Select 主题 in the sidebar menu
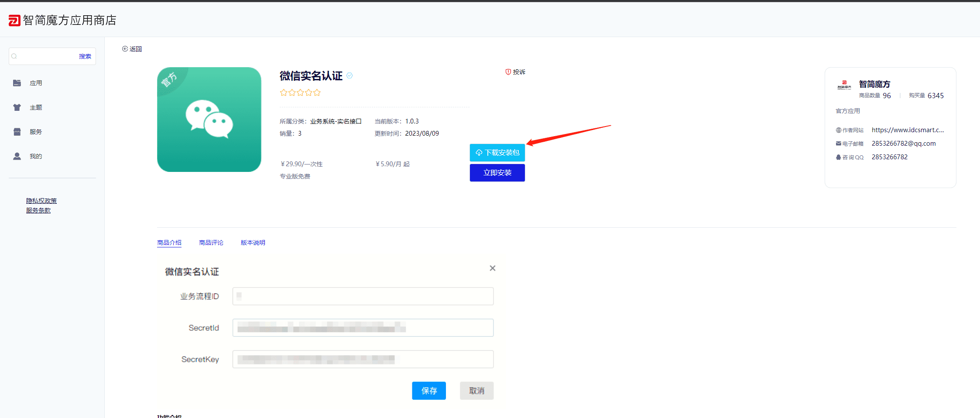The image size is (980, 418). coord(36,107)
